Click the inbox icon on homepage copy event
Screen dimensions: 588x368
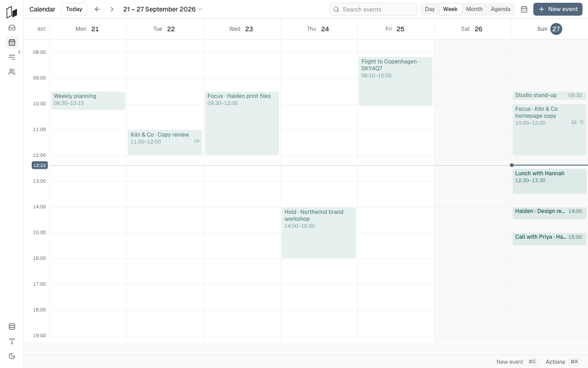click(x=574, y=122)
